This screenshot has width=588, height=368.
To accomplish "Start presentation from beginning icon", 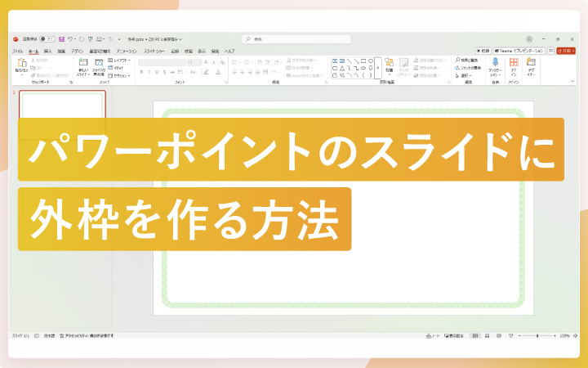I will point(91,39).
